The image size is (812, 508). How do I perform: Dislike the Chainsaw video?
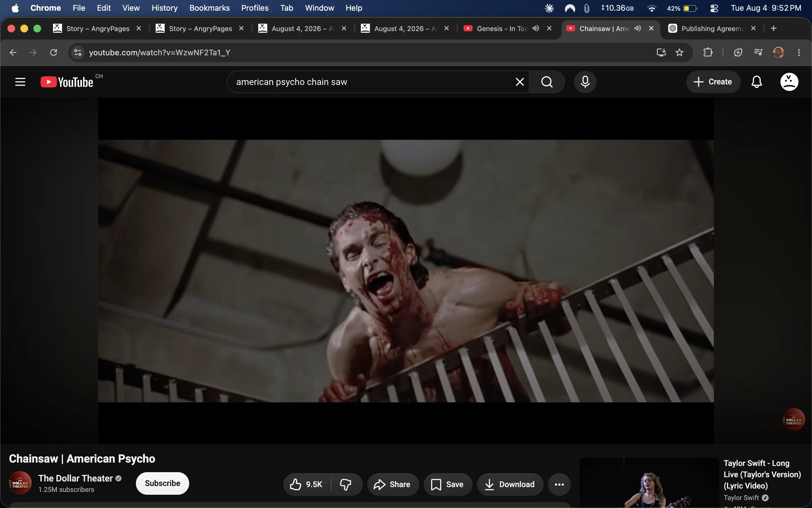pyautogui.click(x=346, y=484)
